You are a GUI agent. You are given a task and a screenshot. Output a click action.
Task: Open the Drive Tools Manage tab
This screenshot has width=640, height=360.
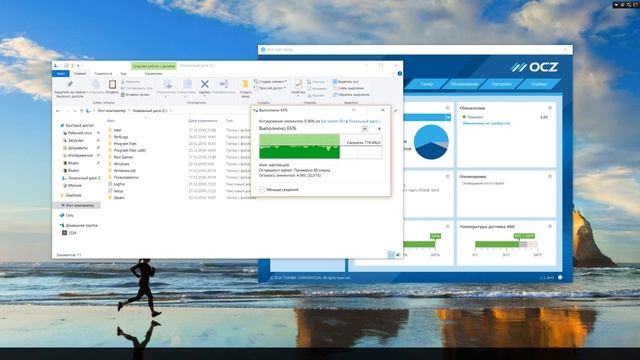click(153, 73)
